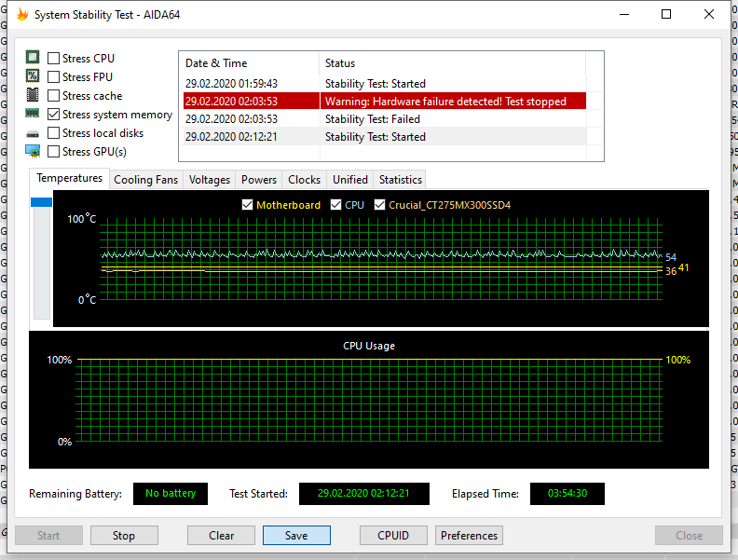Viewport: 738px width, 560px height.
Task: Minimize the AIDA64 window
Action: (x=624, y=15)
